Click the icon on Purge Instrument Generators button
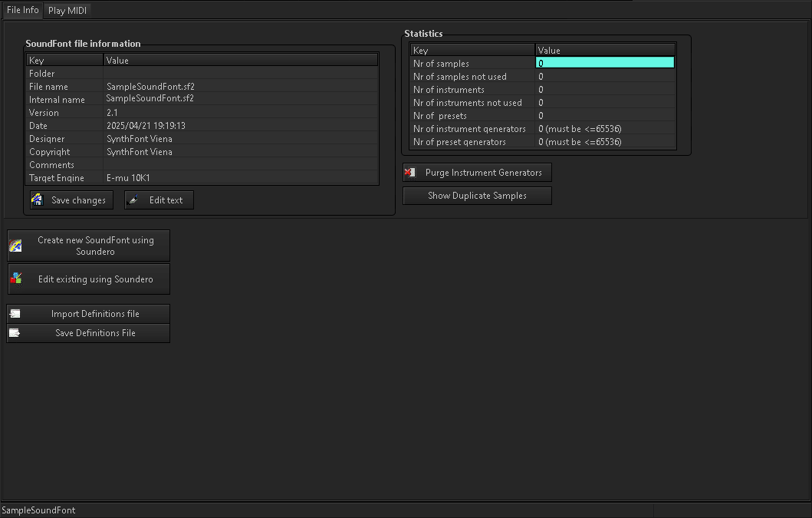 coord(410,173)
